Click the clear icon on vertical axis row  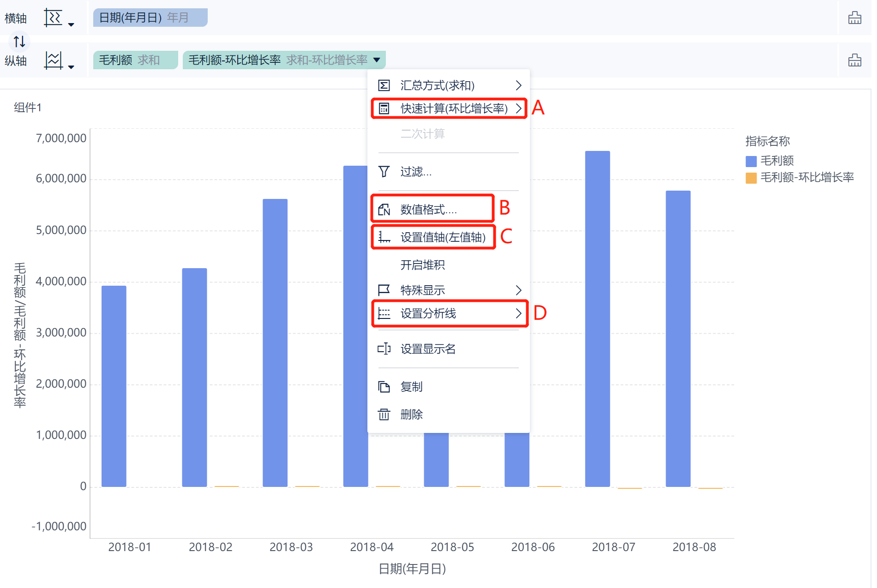(854, 60)
